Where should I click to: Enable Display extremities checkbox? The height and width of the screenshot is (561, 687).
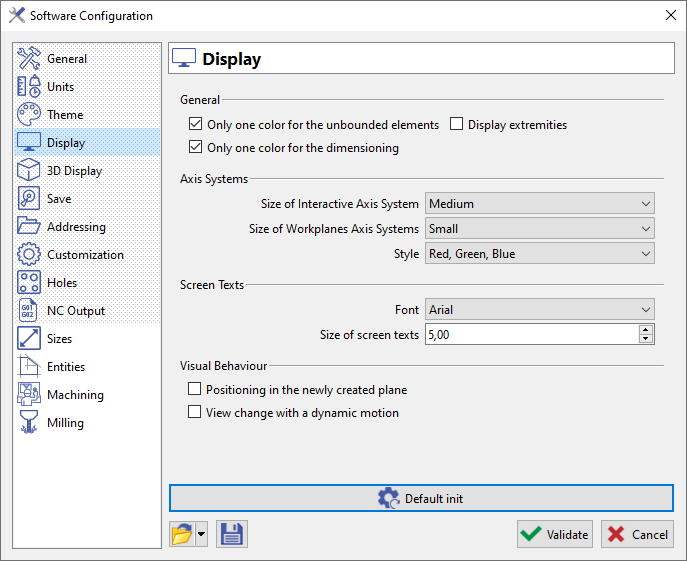coord(457,125)
